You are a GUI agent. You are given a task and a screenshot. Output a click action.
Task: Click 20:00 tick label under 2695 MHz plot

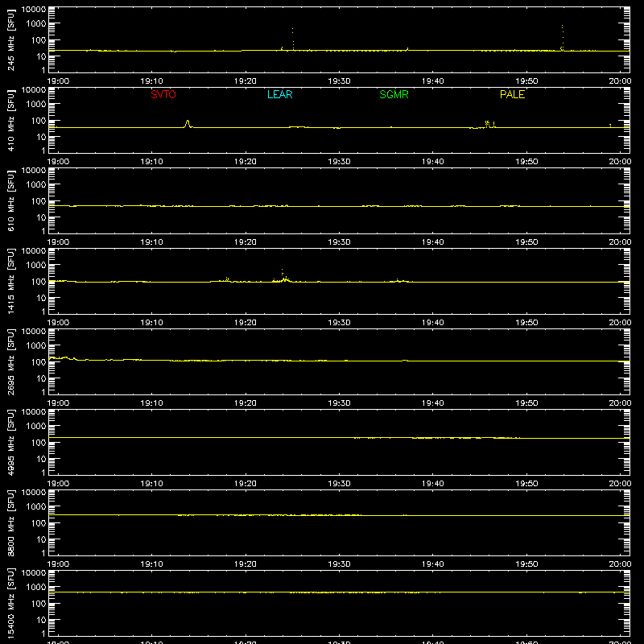click(x=620, y=403)
